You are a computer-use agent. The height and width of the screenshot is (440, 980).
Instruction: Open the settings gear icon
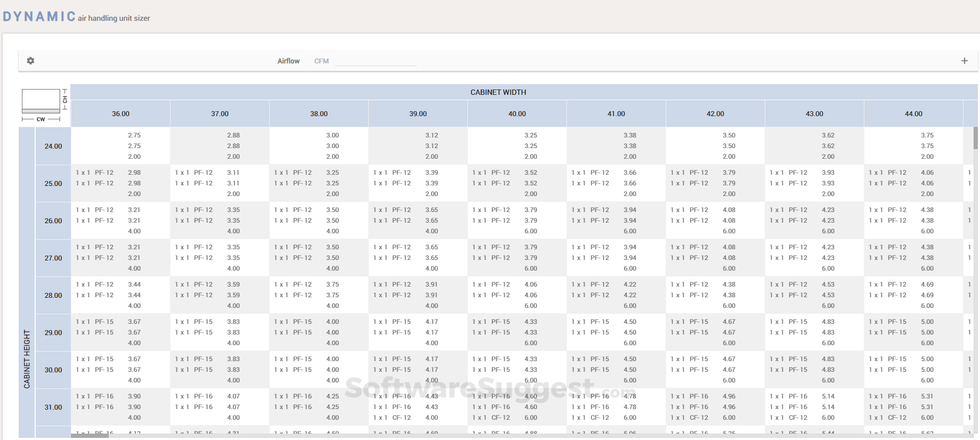pyautogui.click(x=31, y=61)
